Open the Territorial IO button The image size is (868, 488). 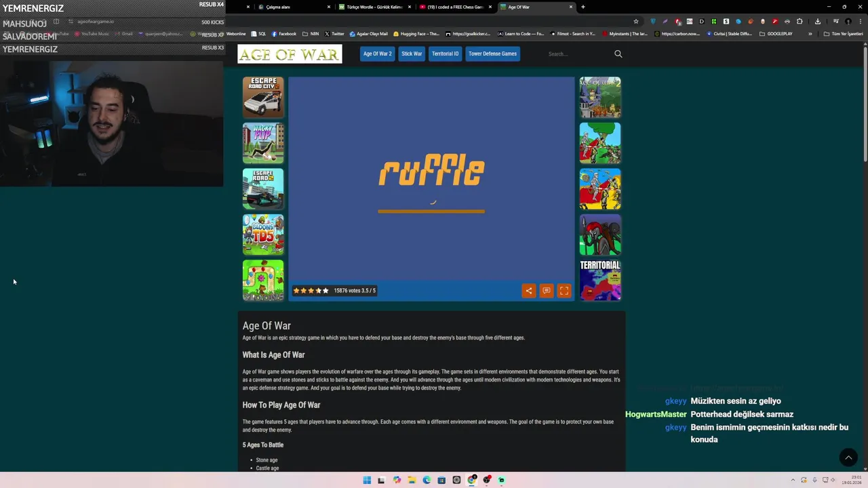point(445,54)
